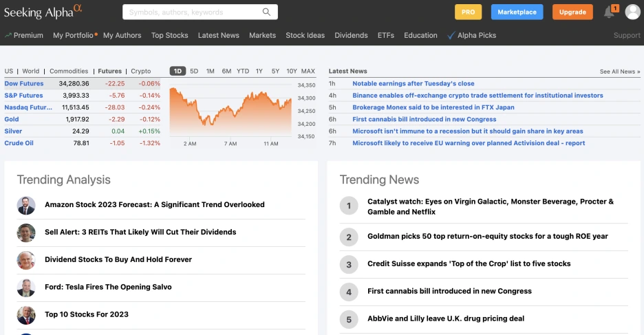Click the number 1 badge in Trending News

[349, 206]
